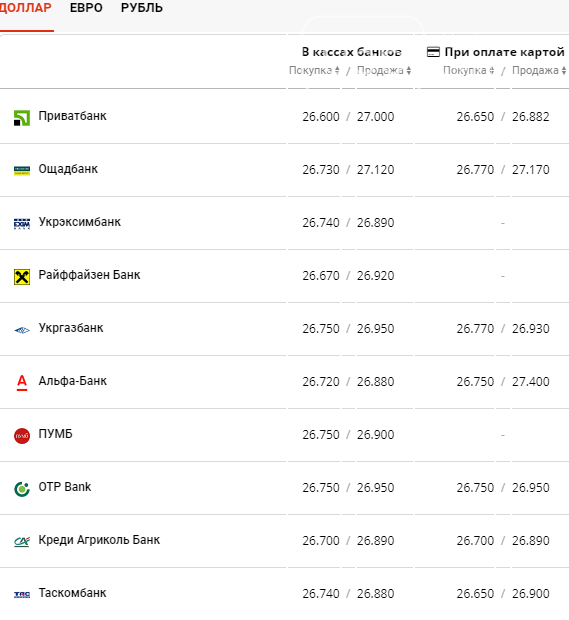Image resolution: width=569 pixels, height=620 pixels.
Task: Sort by Продажа under В кассах банков
Action: [x=384, y=70]
